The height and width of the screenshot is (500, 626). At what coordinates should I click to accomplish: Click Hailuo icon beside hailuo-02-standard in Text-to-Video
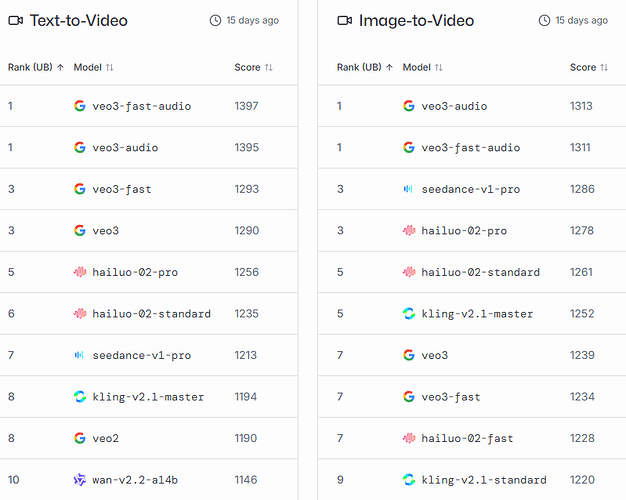point(80,313)
